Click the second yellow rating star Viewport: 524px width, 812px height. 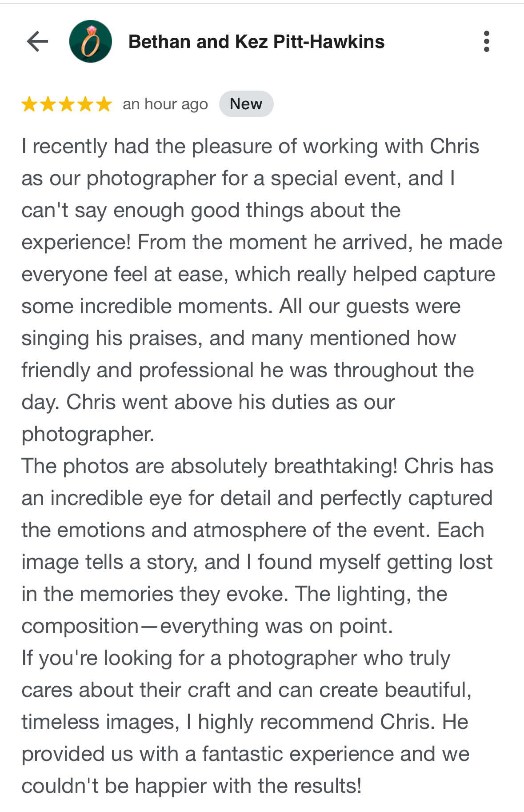coord(48,104)
